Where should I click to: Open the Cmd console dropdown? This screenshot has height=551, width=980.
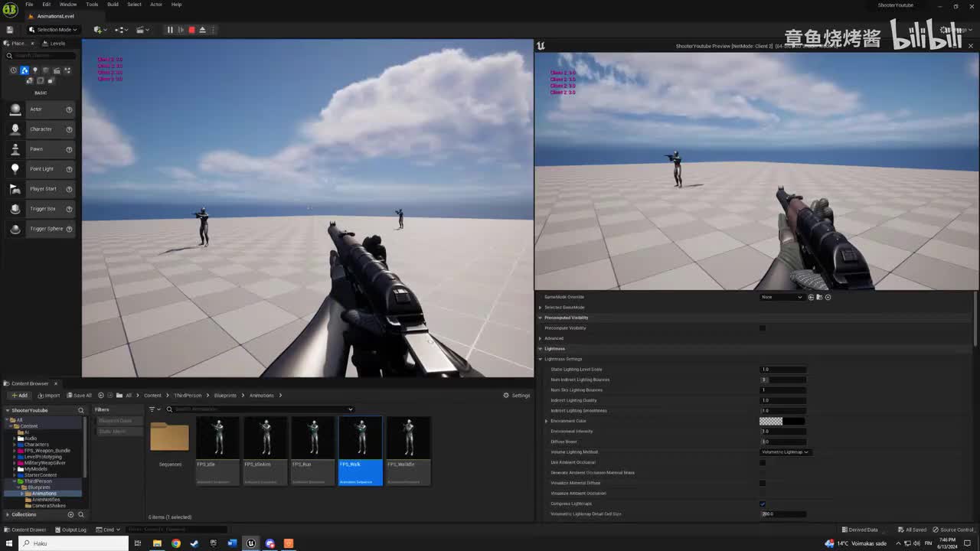pos(107,530)
